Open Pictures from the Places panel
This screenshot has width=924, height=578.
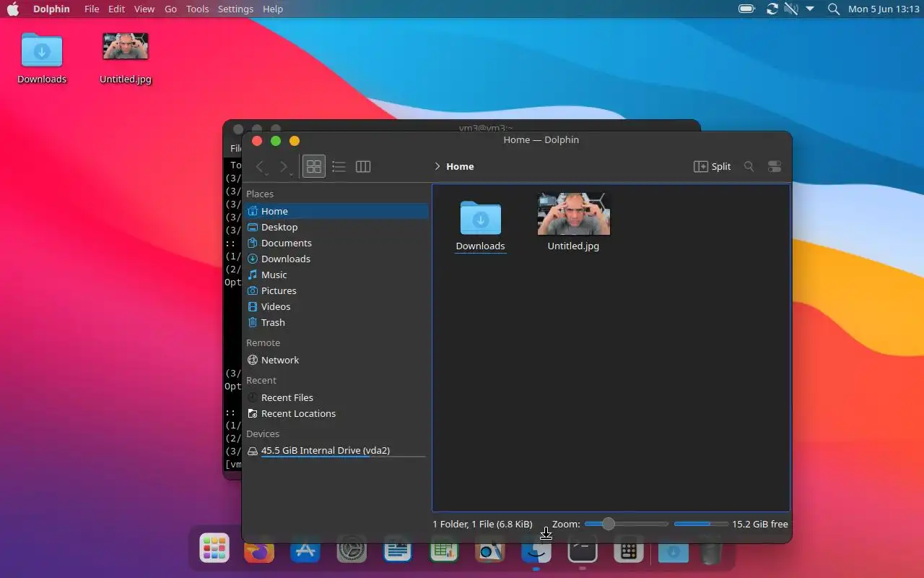click(336, 290)
